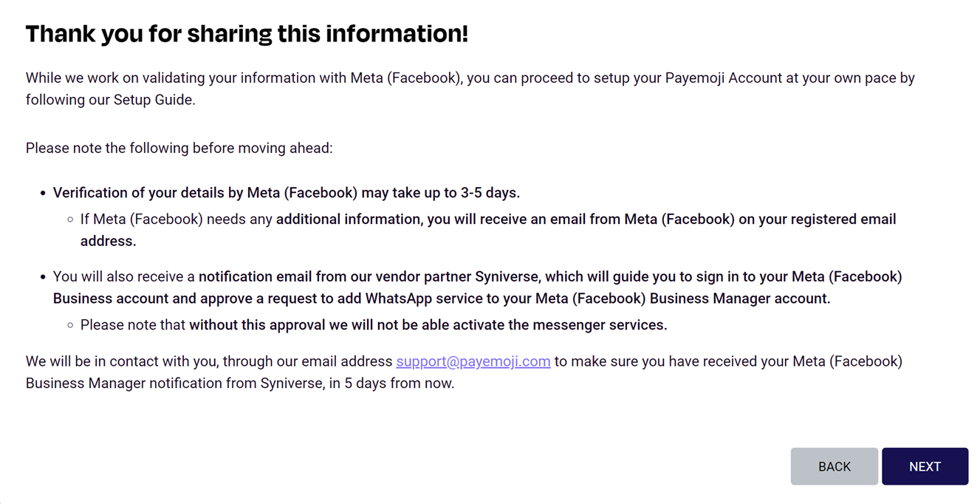Go back using the BACK button
Image resolution: width=980 pixels, height=504 pixels.
[835, 466]
